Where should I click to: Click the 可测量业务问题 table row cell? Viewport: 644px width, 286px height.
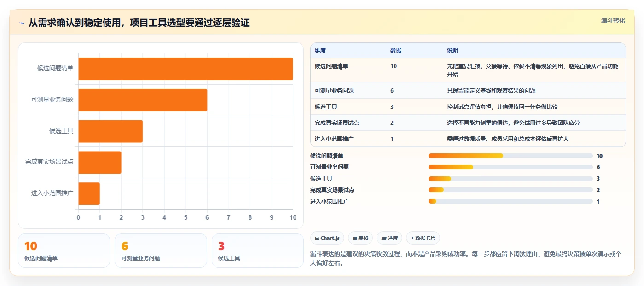[x=334, y=91]
